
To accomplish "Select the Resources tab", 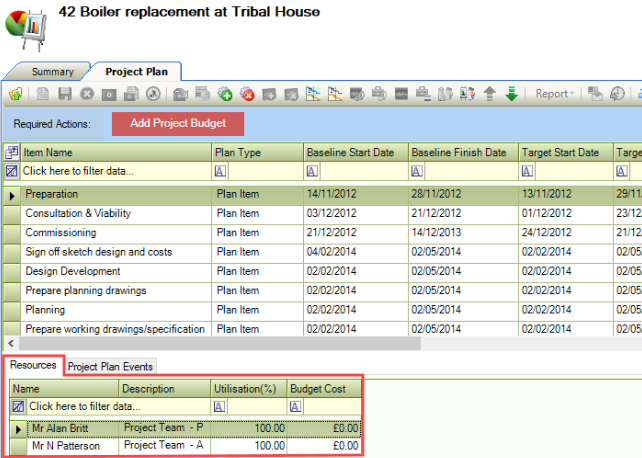I will tap(33, 366).
